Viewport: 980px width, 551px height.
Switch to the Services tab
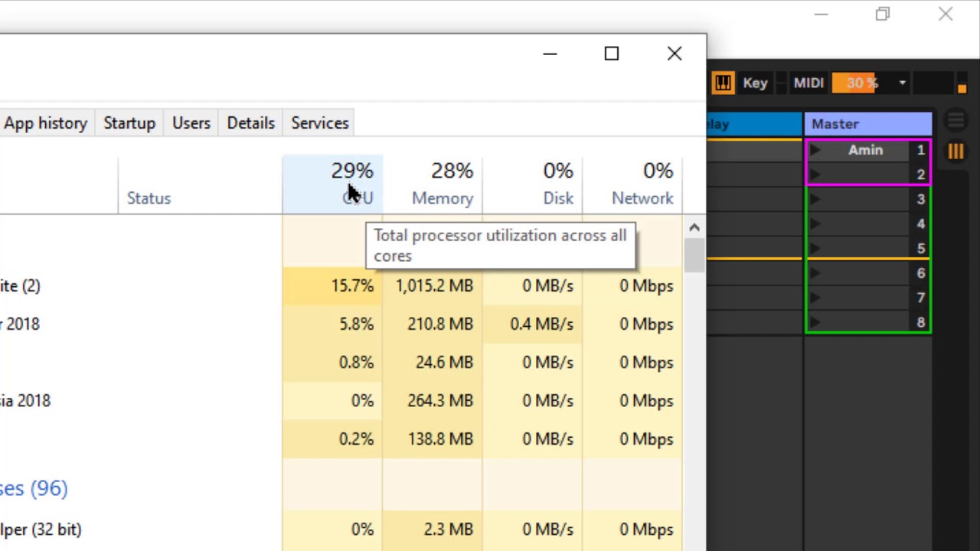point(320,123)
